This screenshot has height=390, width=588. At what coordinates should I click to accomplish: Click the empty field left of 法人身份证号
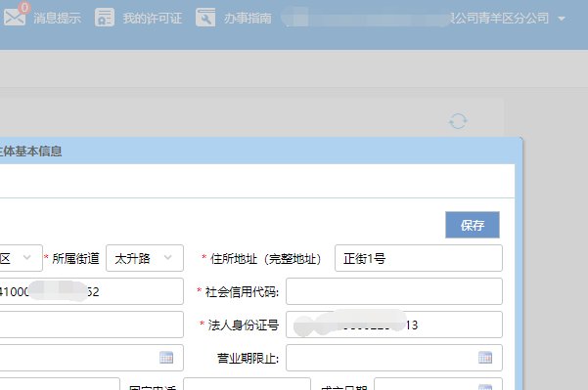92,325
